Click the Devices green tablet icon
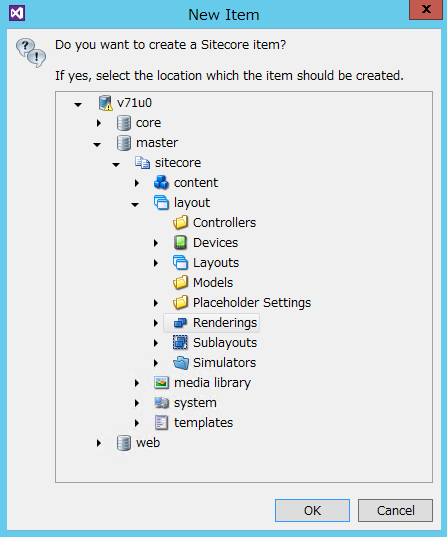The height and width of the screenshot is (537, 447). 180,242
